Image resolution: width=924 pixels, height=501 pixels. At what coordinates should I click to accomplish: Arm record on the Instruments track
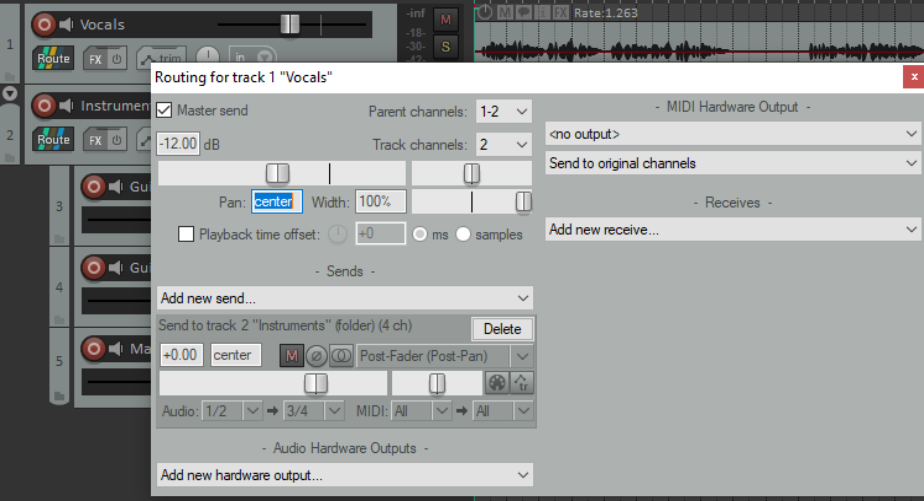44,106
